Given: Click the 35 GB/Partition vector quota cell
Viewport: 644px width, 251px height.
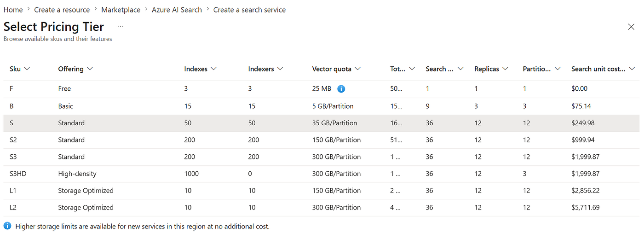Looking at the screenshot, I should (334, 123).
